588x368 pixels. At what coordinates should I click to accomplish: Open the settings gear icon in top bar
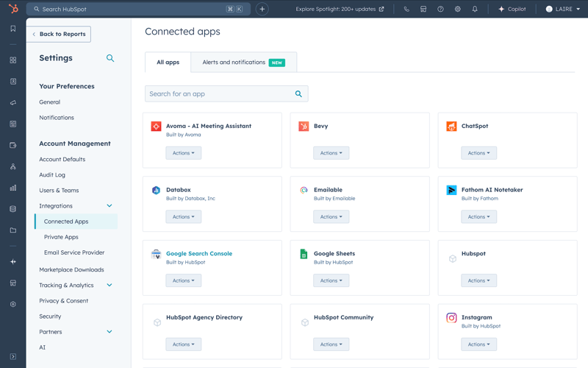click(x=457, y=9)
